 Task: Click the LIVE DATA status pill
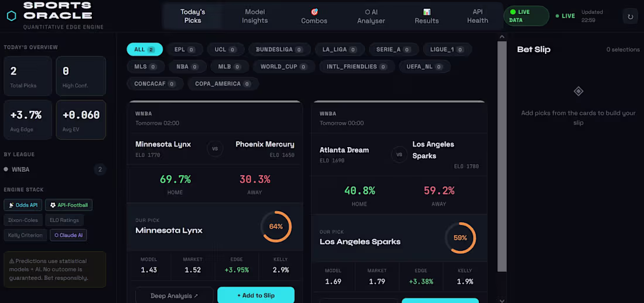pos(526,16)
